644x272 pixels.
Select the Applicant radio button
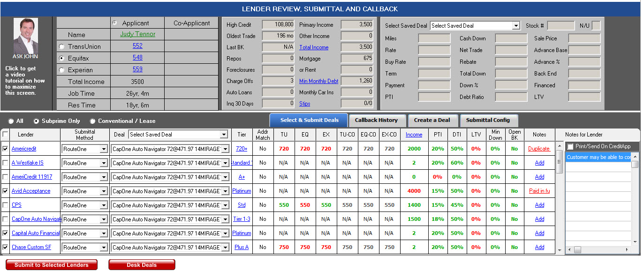(114, 23)
